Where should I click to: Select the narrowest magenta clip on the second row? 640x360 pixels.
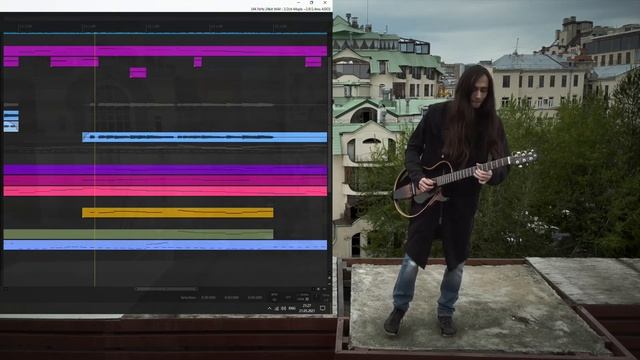(198, 62)
